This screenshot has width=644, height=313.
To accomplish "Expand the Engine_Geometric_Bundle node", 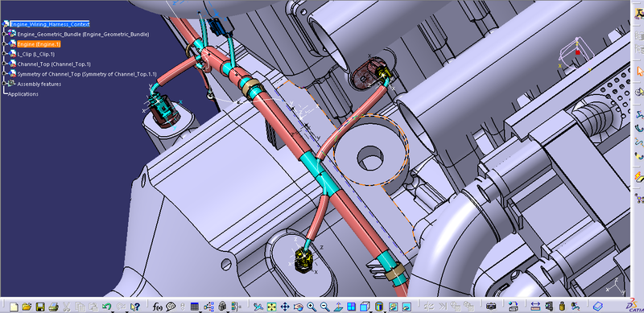I will (x=4, y=34).
